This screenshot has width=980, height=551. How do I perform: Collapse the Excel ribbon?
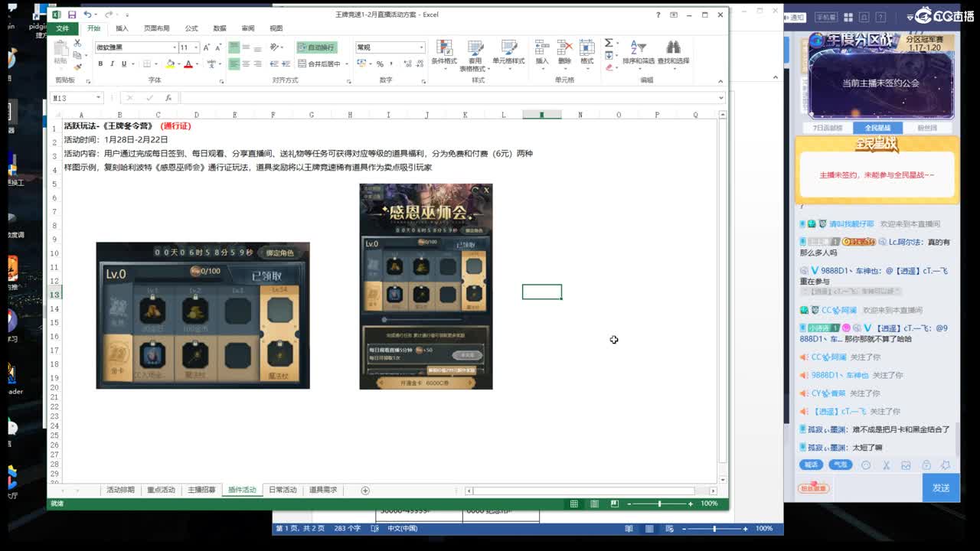coord(720,80)
